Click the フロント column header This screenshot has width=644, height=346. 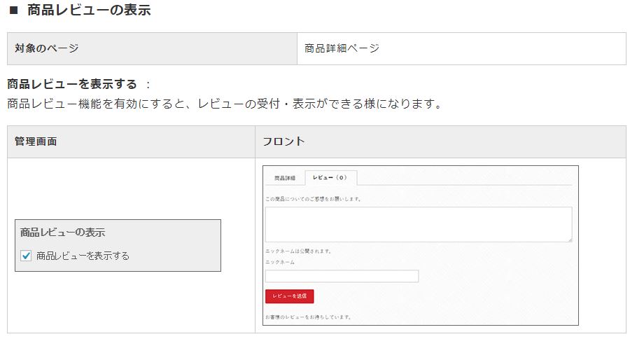[x=441, y=141]
